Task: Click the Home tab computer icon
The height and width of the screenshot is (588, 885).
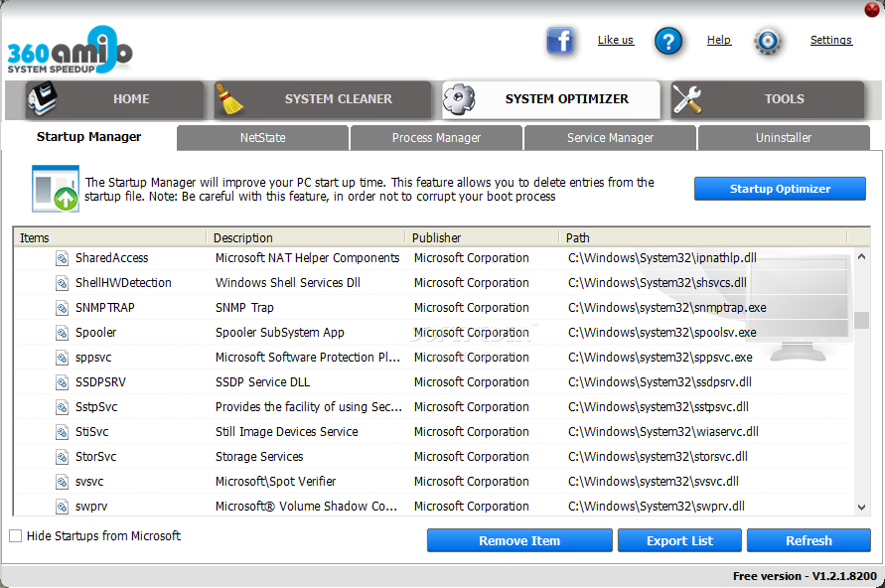Action: coord(43,98)
